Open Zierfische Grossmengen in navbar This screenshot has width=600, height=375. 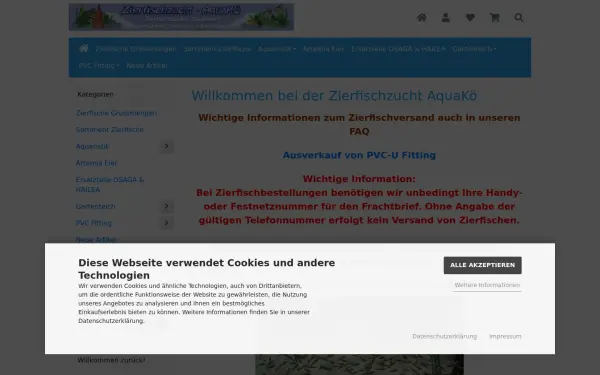tap(136, 49)
